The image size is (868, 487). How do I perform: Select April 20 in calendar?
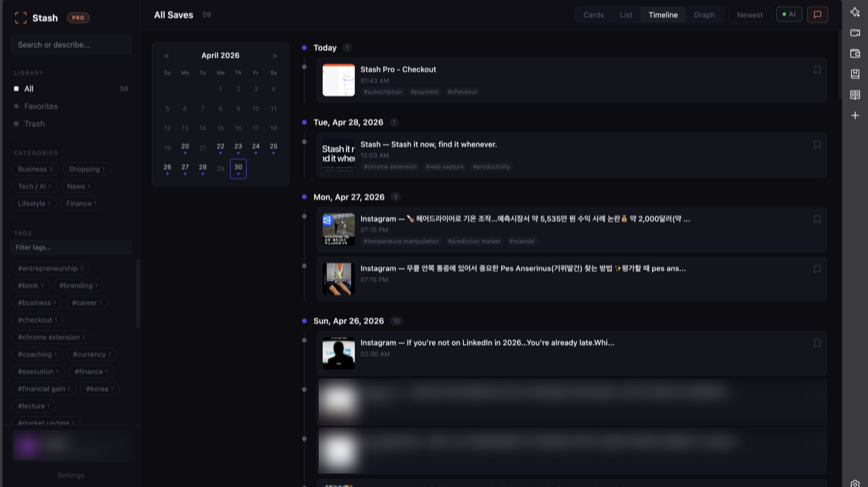(x=185, y=147)
